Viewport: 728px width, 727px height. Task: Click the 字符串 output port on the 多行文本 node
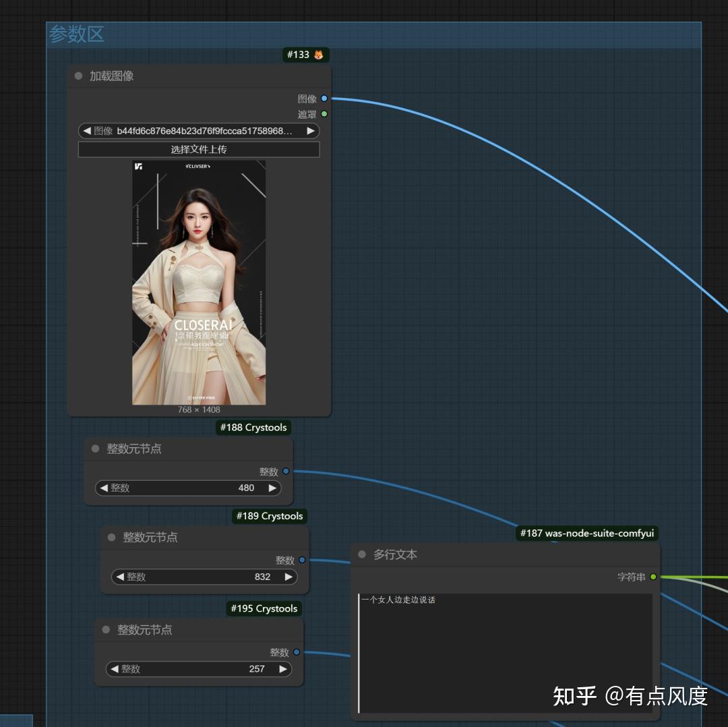point(653,577)
